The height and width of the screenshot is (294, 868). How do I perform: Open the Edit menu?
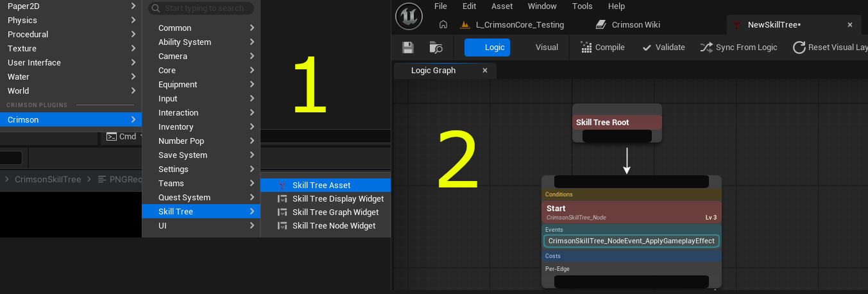coord(470,6)
